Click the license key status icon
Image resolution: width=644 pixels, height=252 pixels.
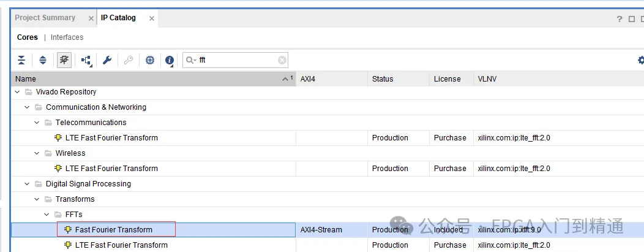[129, 61]
